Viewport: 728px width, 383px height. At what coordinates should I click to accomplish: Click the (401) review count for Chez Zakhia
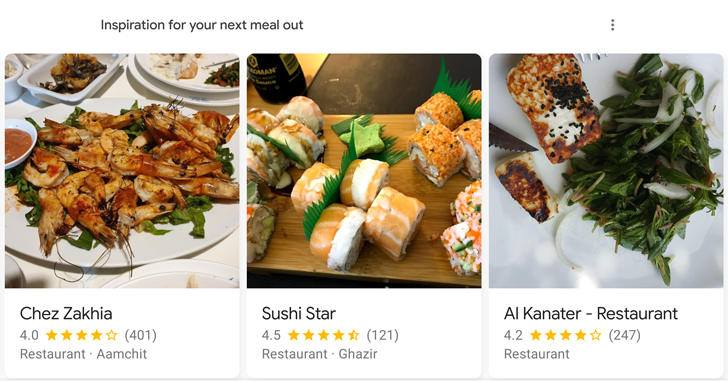[x=141, y=335]
